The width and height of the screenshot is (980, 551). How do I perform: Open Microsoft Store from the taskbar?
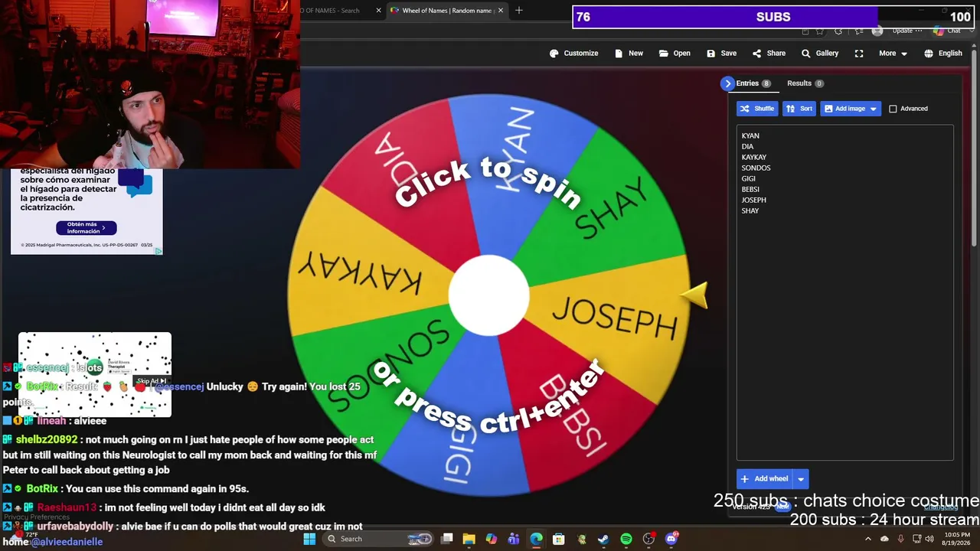tap(559, 539)
